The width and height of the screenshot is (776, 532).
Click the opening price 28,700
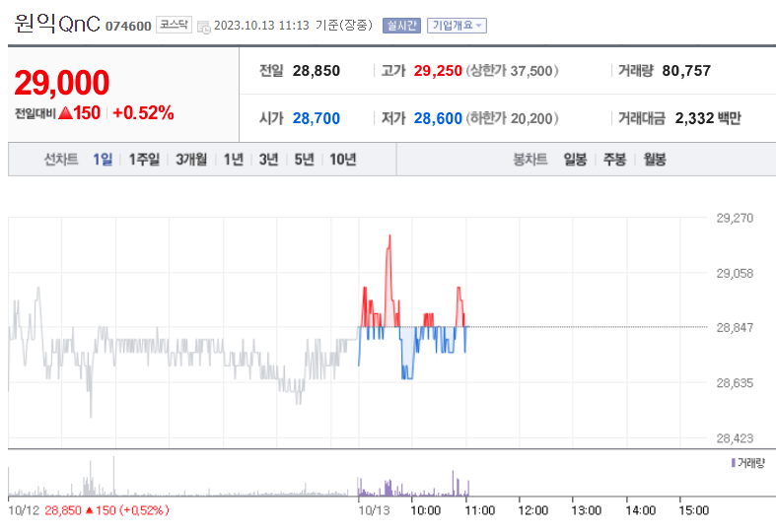pyautogui.click(x=317, y=118)
